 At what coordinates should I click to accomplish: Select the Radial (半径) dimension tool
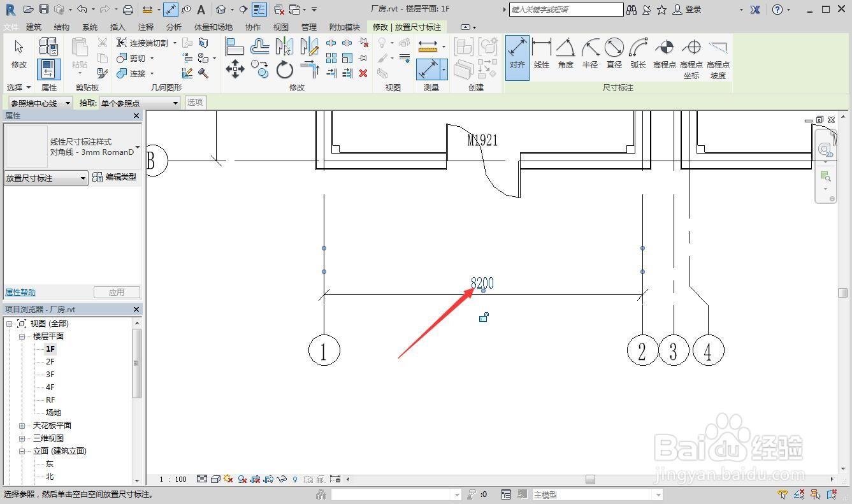[x=590, y=54]
